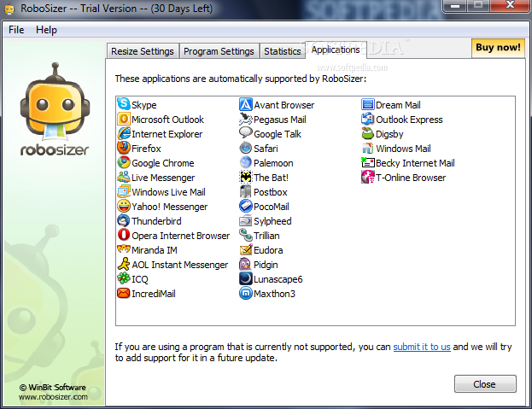The width and height of the screenshot is (532, 409).
Task: Select the Outlook Express icon
Action: point(368,119)
